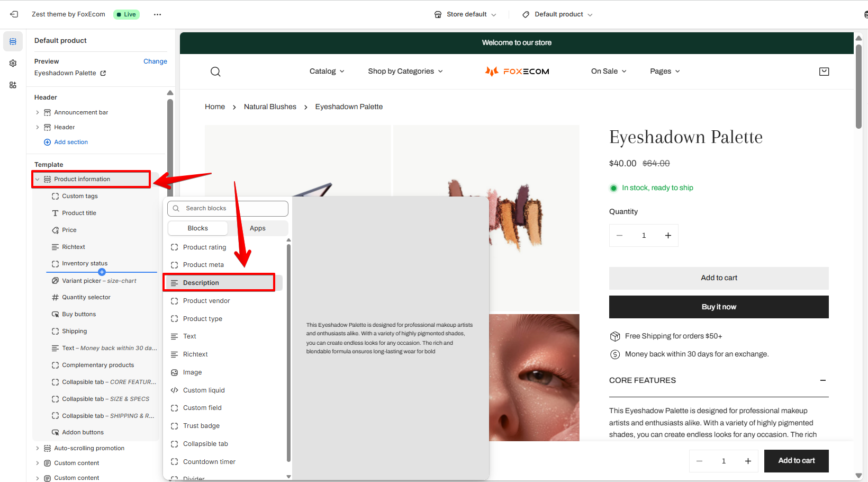Expand the Announcement bar section
Viewport: 868px width, 482px height.
point(37,112)
